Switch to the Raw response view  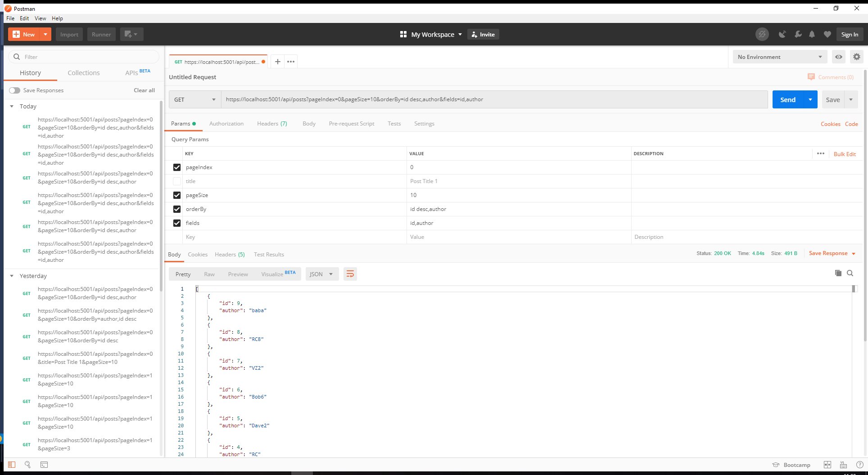click(x=209, y=274)
